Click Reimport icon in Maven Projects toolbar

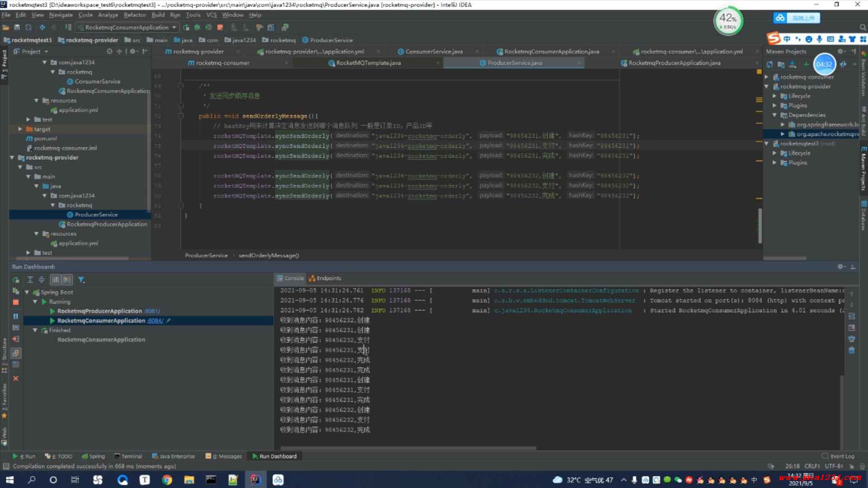[x=770, y=65]
